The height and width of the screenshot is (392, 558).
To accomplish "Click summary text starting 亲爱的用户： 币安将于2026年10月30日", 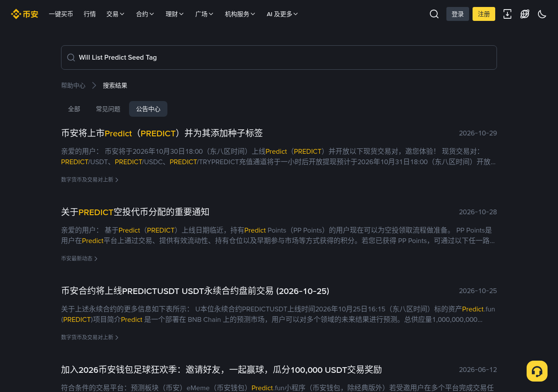I will click(278, 157).
